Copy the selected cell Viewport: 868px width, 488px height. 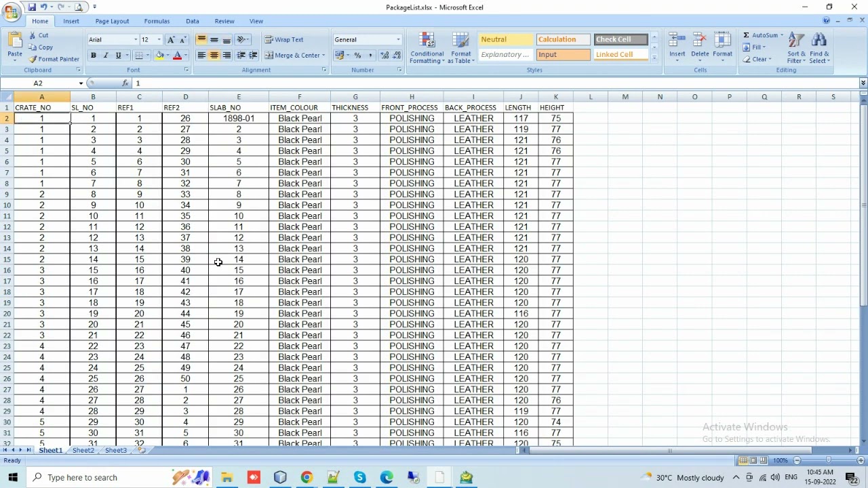pos(41,47)
